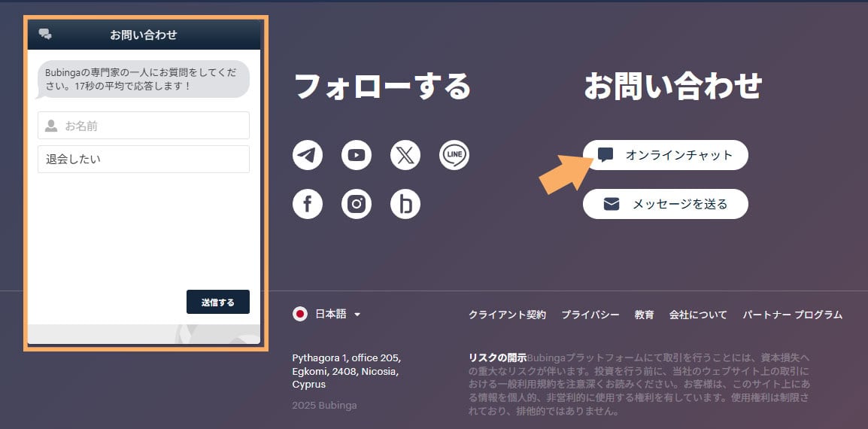The height and width of the screenshot is (429, 868).
Task: Open the 教育 footer link
Action: point(645,315)
